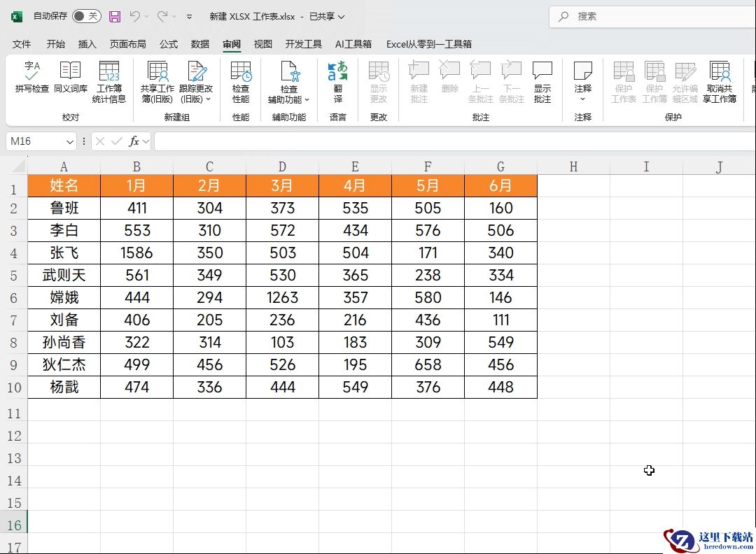
Task: Select cell containing 1586
Action: pyautogui.click(x=136, y=253)
